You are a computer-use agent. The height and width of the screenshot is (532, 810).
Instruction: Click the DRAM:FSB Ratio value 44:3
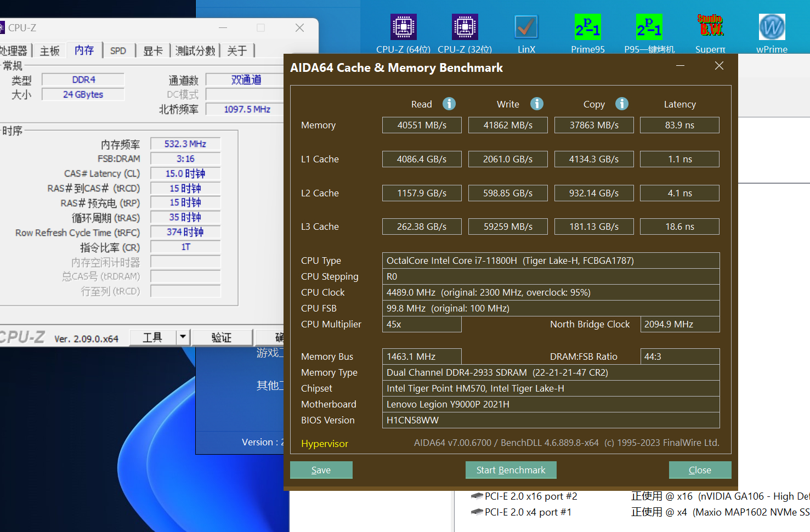coord(680,356)
